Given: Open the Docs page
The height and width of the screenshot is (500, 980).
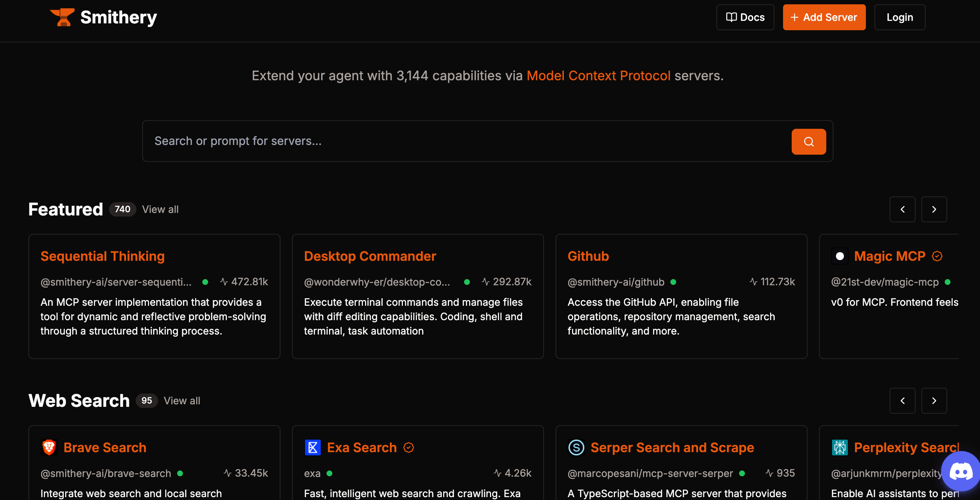Looking at the screenshot, I should click(x=745, y=18).
